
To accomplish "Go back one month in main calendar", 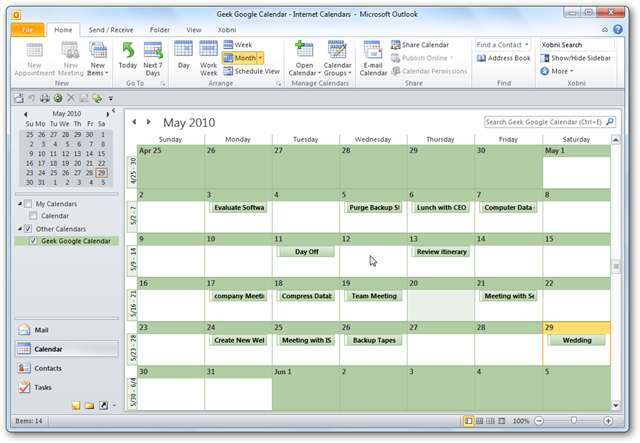I will pyautogui.click(x=134, y=122).
